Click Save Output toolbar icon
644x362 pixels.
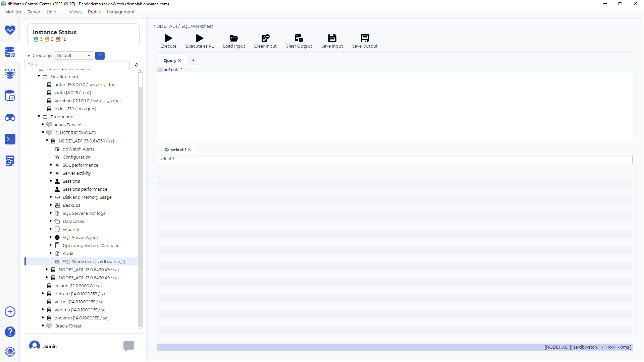click(365, 41)
